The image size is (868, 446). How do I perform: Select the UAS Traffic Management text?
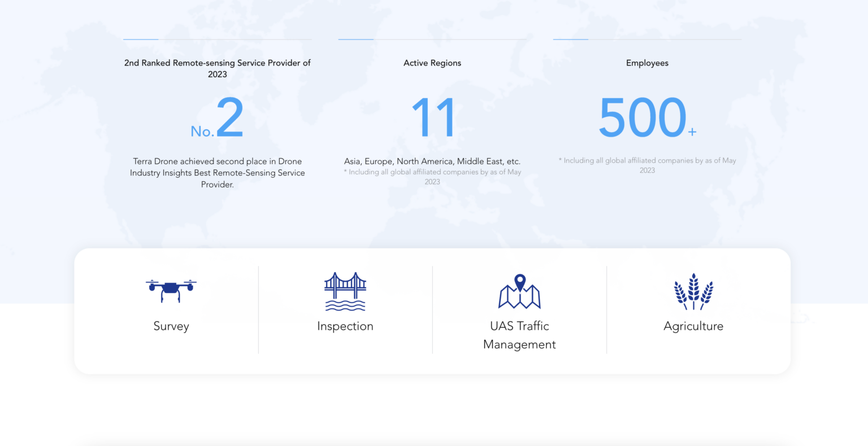(519, 335)
